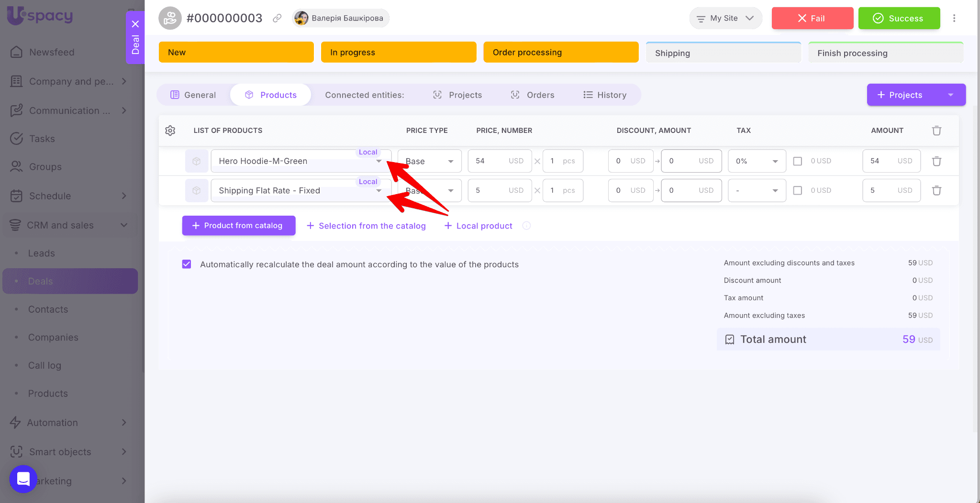Expand the 0% tax dropdown
The height and width of the screenshot is (503, 980).
coord(757,161)
